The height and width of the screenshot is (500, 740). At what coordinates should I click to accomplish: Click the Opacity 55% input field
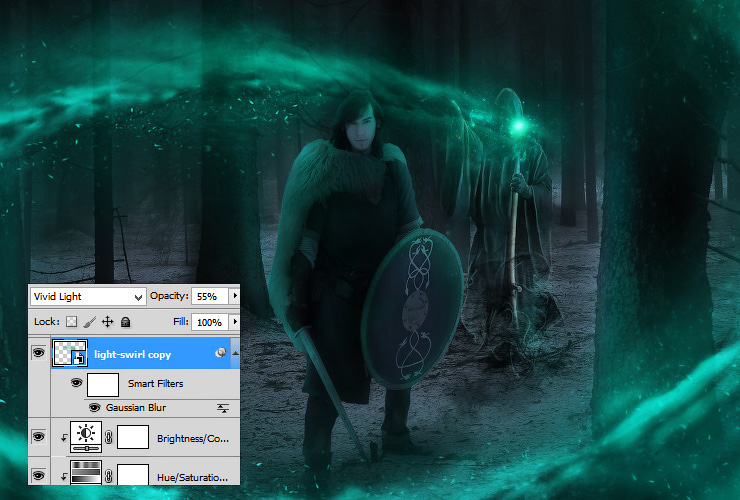(x=210, y=297)
